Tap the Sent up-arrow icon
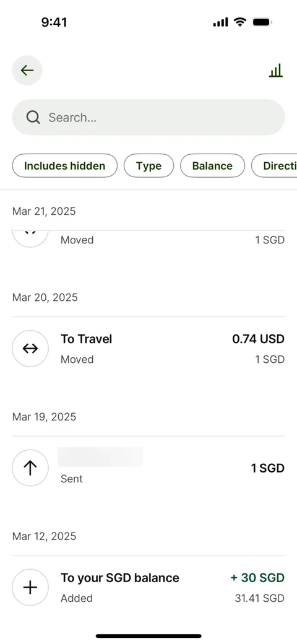The image size is (297, 644). (x=30, y=468)
